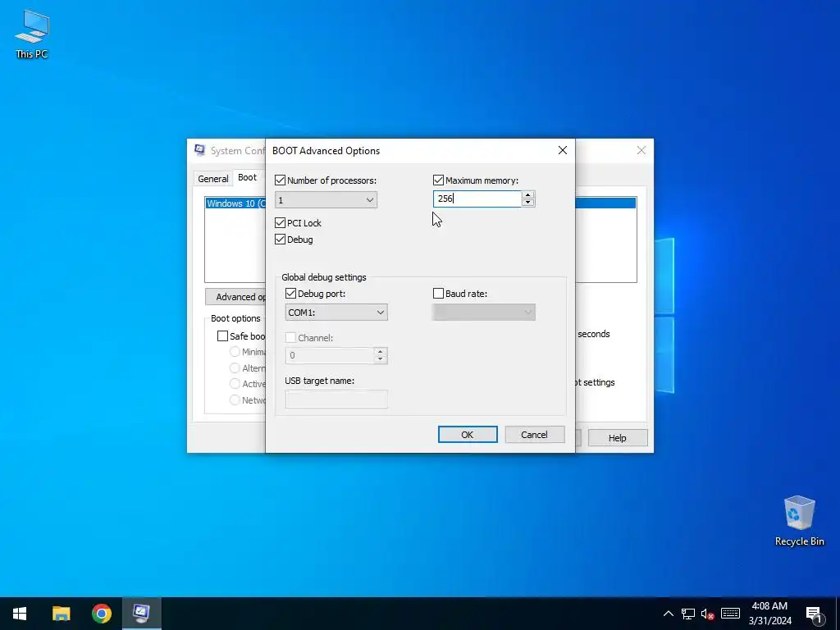Click System Configuration window title icon
Image resolution: width=840 pixels, height=630 pixels.
200,150
